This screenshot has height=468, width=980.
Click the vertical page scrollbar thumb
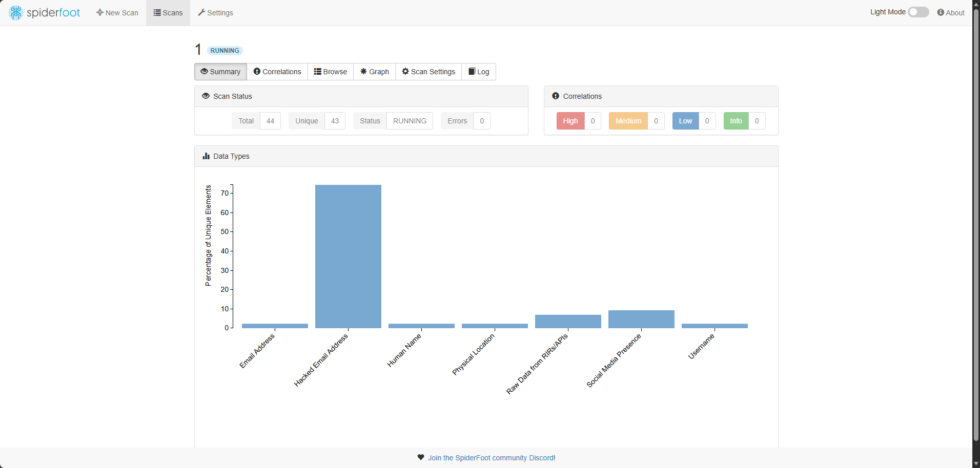click(x=976, y=224)
